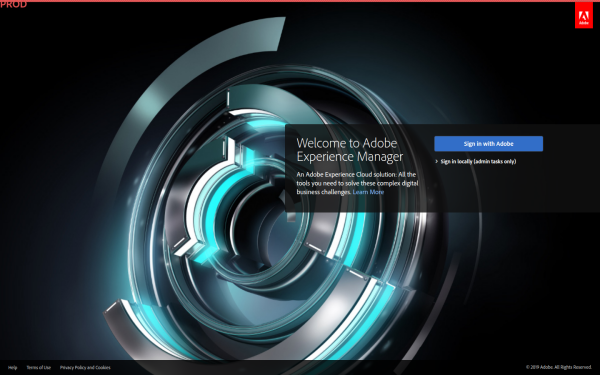Open the Terms of Use link
Screen dimensions: 600x375
point(39,367)
